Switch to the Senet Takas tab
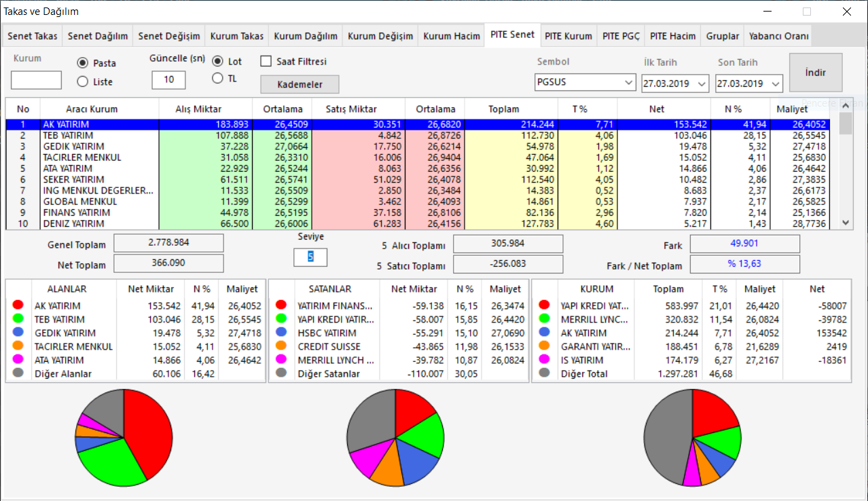Image resolution: width=868 pixels, height=501 pixels. pos(33,36)
